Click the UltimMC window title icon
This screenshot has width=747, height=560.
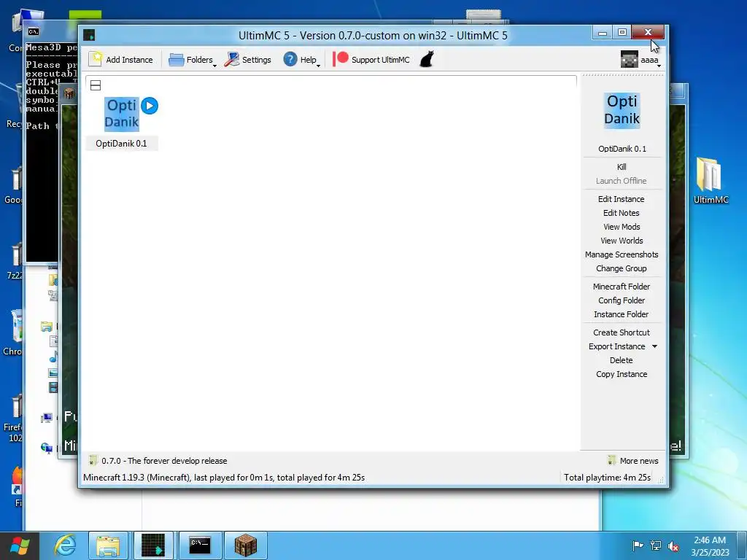pos(89,35)
